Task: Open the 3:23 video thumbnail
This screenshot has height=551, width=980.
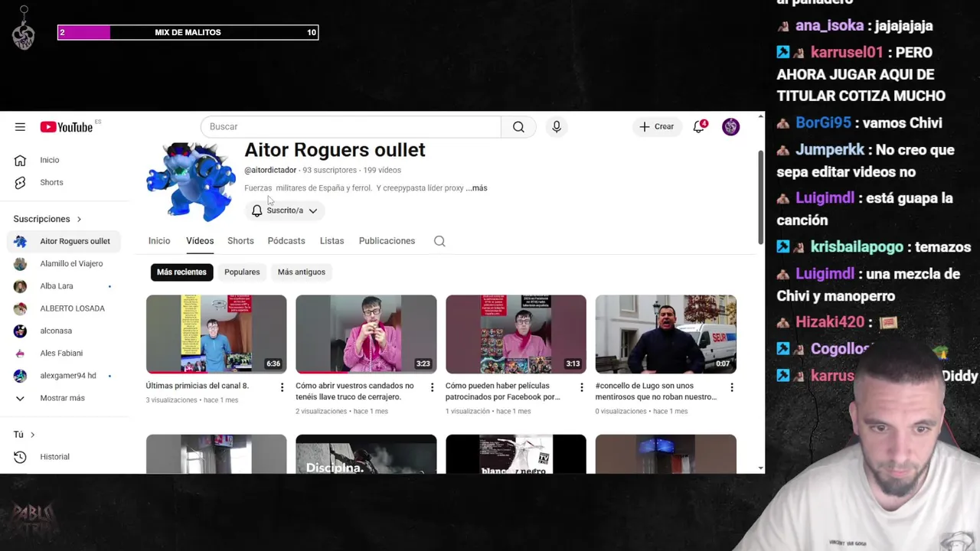Action: (366, 334)
